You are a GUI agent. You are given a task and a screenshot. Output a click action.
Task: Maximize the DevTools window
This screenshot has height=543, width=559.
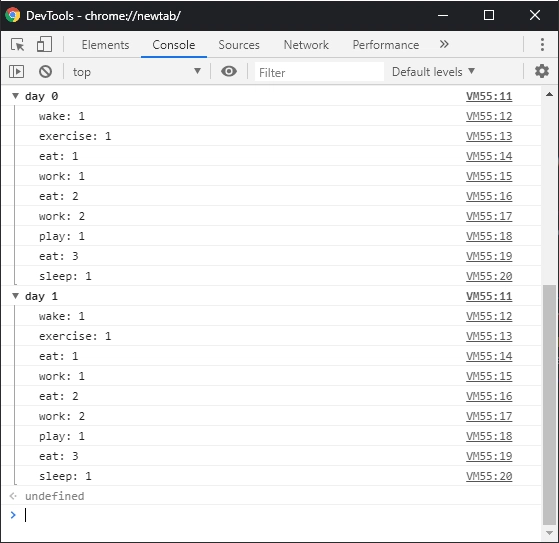pyautogui.click(x=489, y=15)
